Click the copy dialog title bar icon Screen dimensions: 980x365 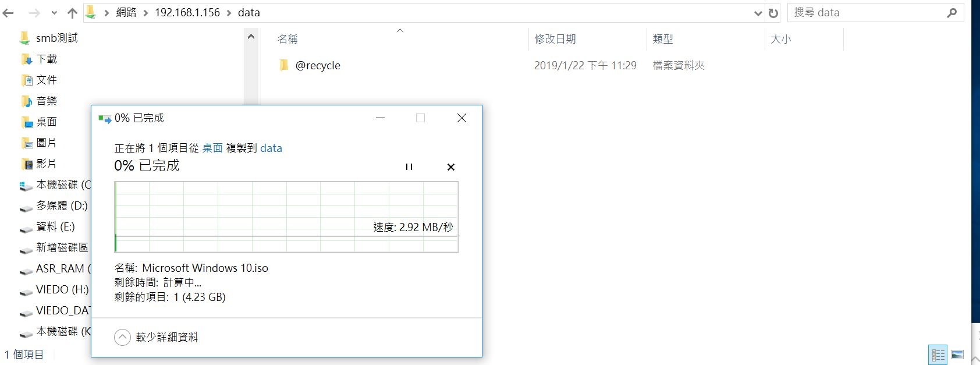click(105, 118)
